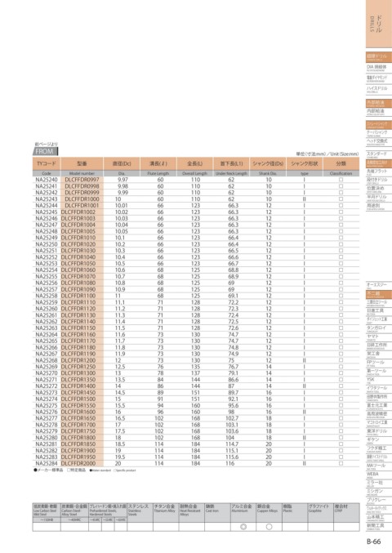Jump to the ヤマト maker tab
This screenshot has height=553, width=392.
pyautogui.click(x=379, y=337)
